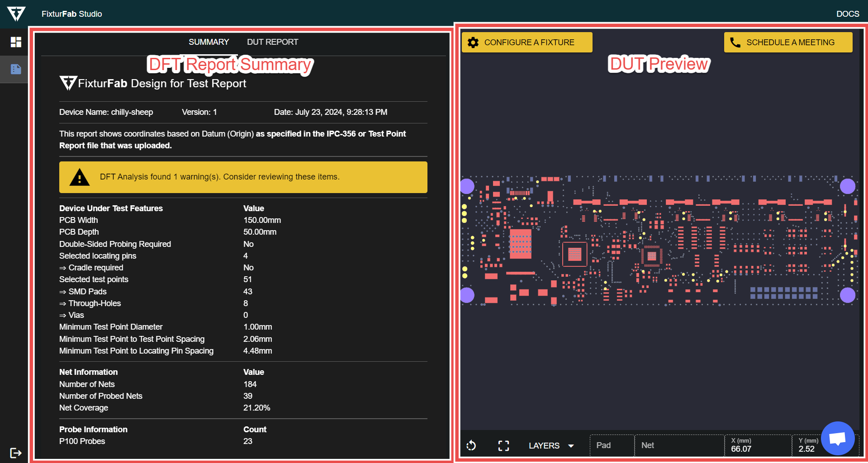
Task: Click the fit-to-screen fullscreen icon
Action: pyautogui.click(x=503, y=446)
